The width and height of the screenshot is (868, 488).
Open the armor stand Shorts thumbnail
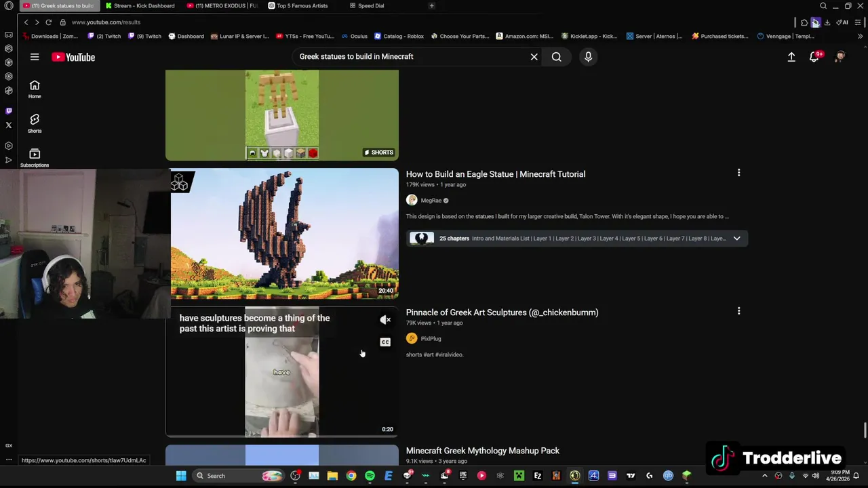click(x=282, y=115)
